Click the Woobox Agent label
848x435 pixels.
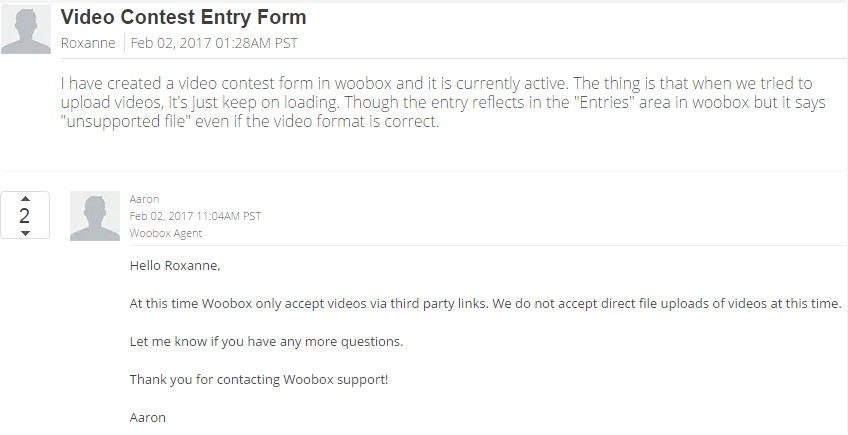[165, 233]
